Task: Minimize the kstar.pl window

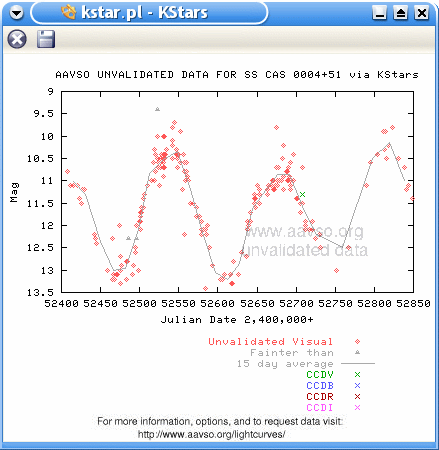Action: pyautogui.click(x=379, y=13)
